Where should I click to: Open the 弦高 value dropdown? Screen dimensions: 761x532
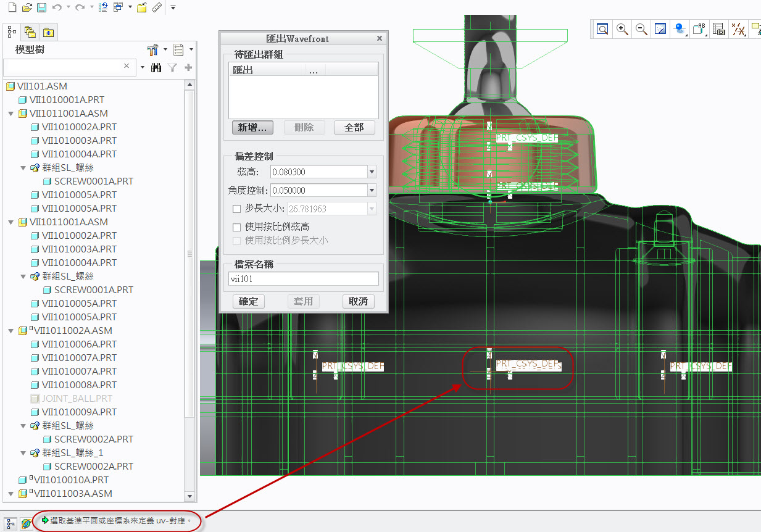[372, 172]
